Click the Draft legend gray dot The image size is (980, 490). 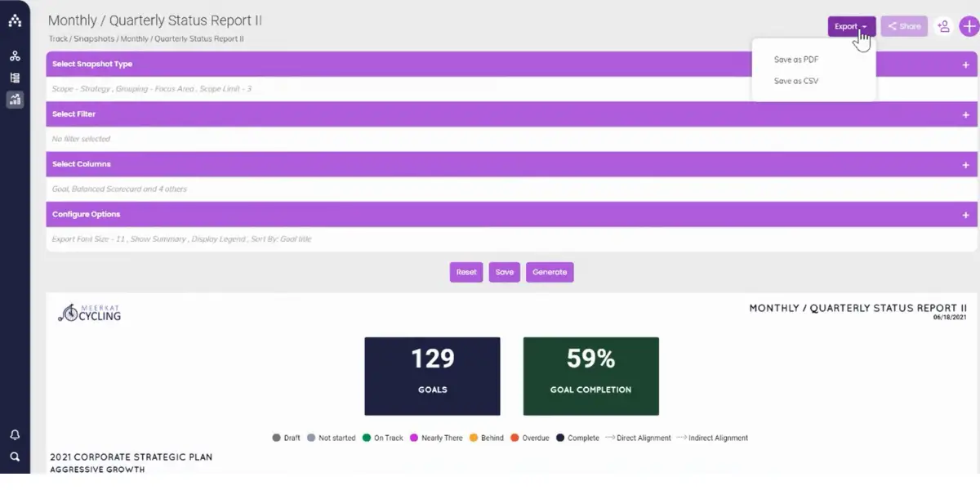point(276,438)
